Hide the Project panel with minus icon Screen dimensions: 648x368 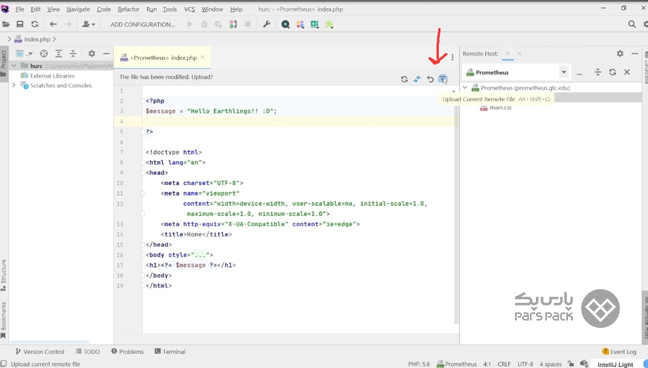tap(106, 53)
